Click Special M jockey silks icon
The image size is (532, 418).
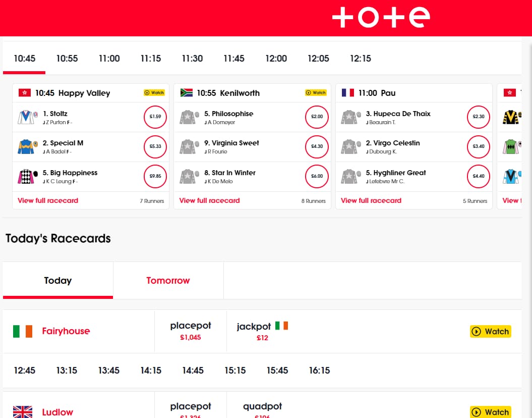pyautogui.click(x=26, y=147)
